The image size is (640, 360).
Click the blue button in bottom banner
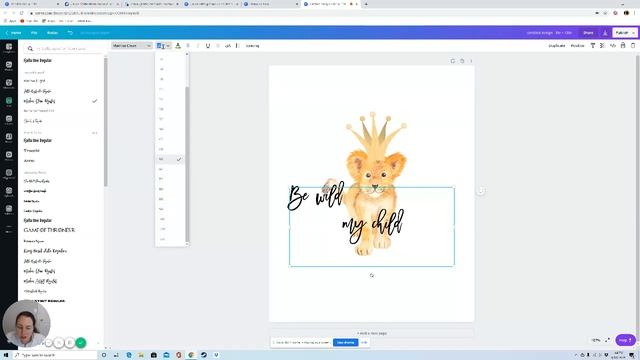345,342
